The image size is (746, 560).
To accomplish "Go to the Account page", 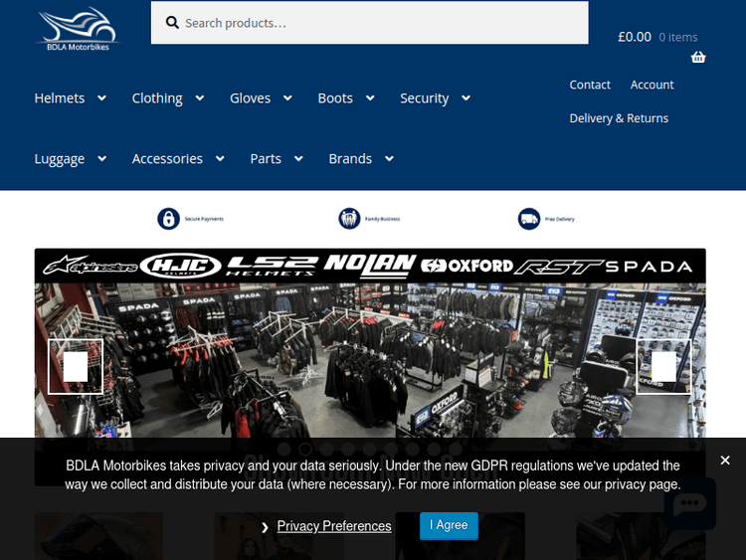I will coord(652,85).
